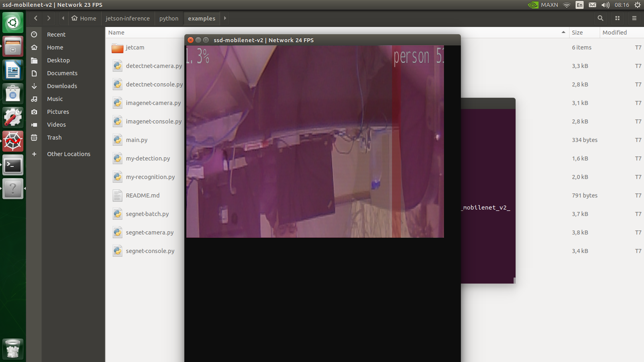Click the En keyboard layout indicator
The width and height of the screenshot is (644, 362).
(x=580, y=5)
